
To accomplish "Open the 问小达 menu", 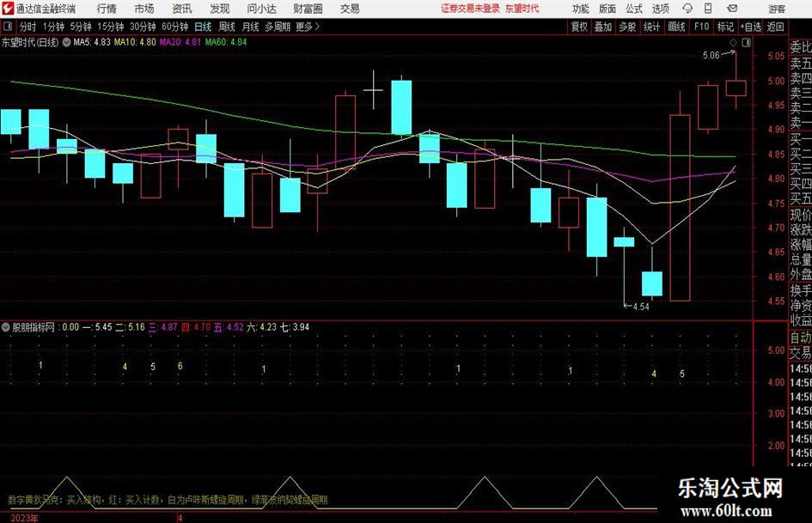I will pyautogui.click(x=261, y=9).
